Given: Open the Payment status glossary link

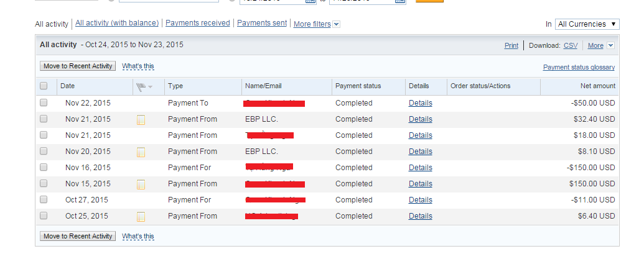Looking at the screenshot, I should 579,67.
